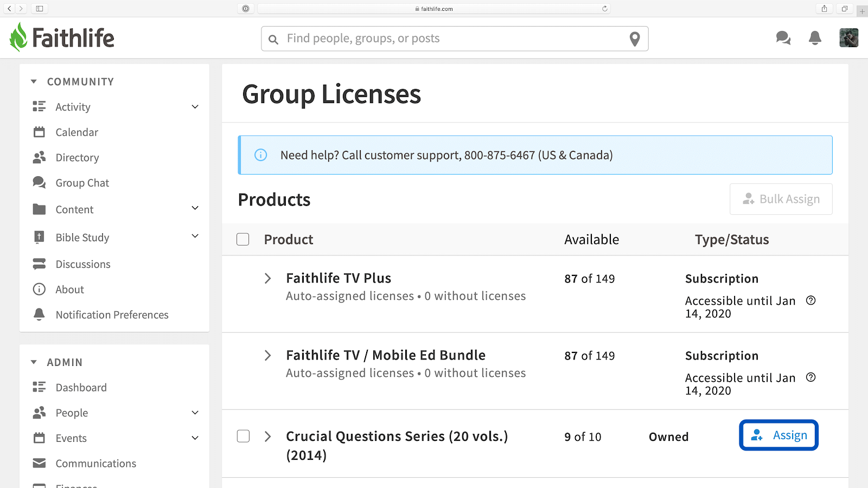Click the Group Chat bubbles icon
Screen dimensions: 868x488
pyautogui.click(x=39, y=182)
